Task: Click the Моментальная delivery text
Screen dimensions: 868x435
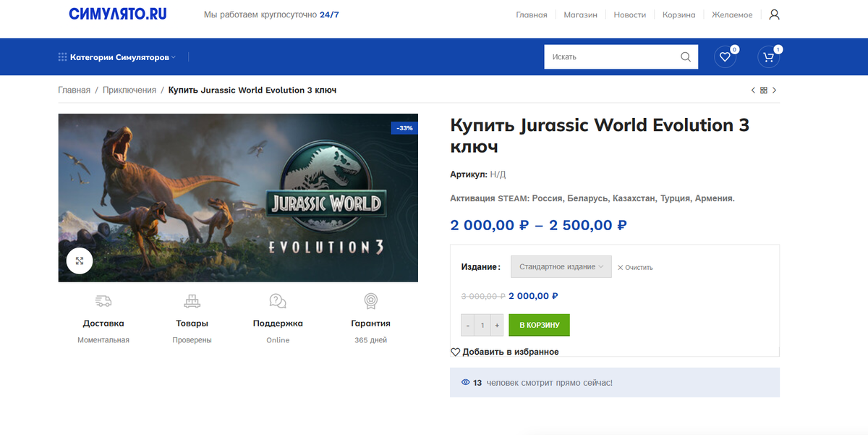Action: tap(103, 340)
